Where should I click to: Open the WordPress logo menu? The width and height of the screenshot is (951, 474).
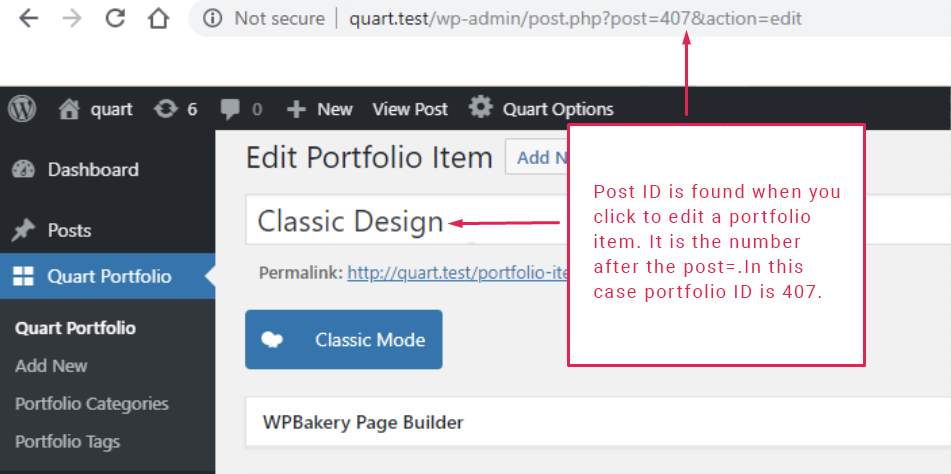pos(22,109)
